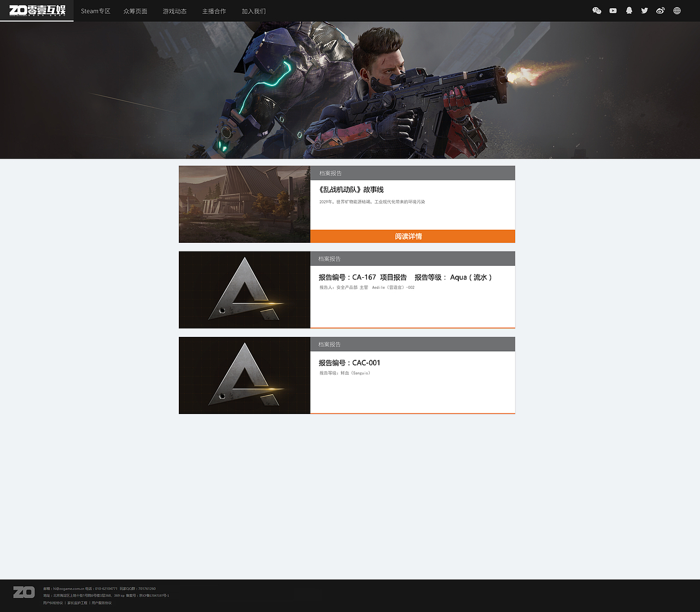Click the orange 阅读详情 button
This screenshot has height=612, width=700.
[x=412, y=236]
